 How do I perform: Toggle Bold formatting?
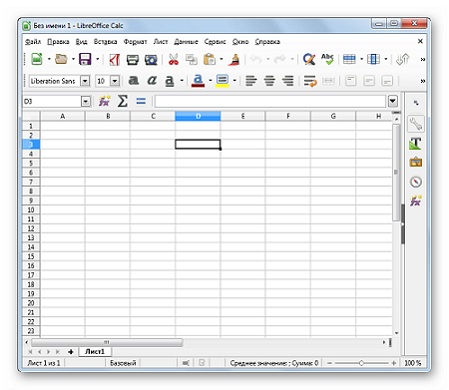tap(134, 81)
